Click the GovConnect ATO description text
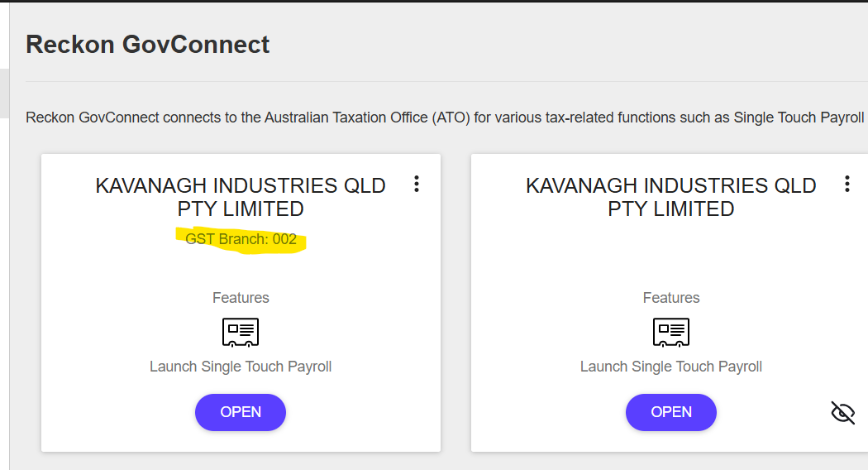 point(445,117)
